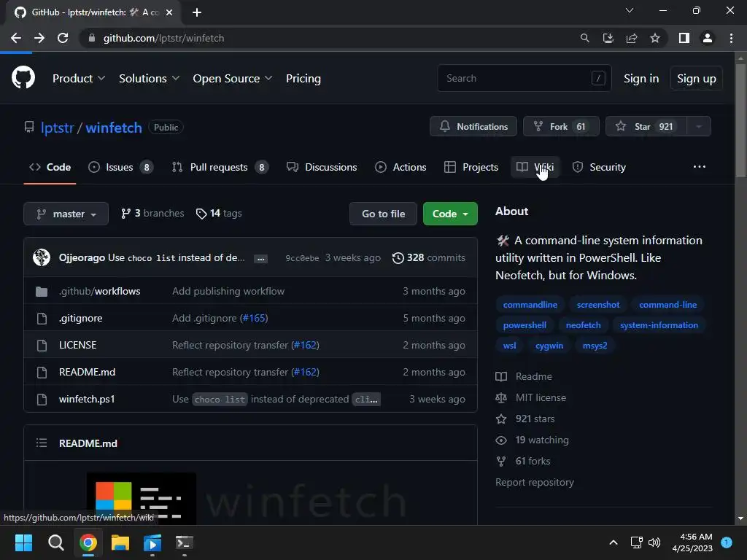This screenshot has height=560, width=747.
Task: Bookmark this page with the star icon
Action: 655,38
